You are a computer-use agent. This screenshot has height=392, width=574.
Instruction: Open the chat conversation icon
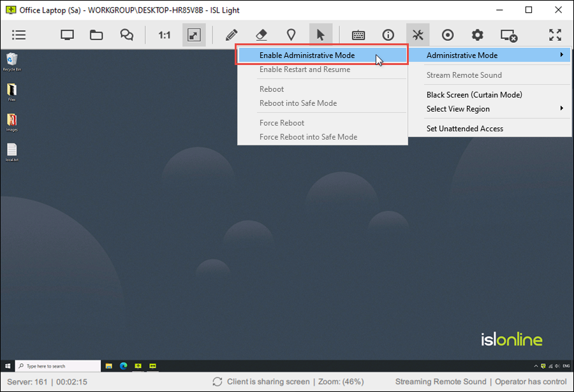pos(126,35)
